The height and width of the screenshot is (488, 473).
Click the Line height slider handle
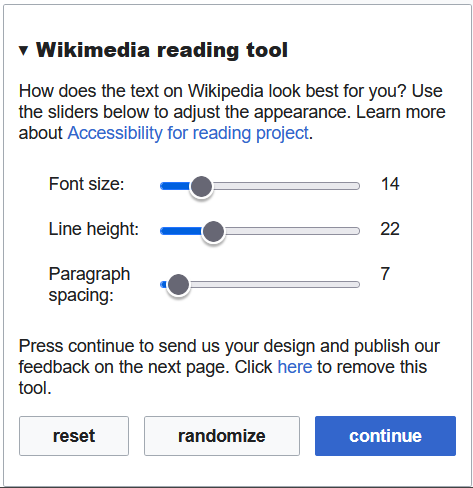pos(213,231)
